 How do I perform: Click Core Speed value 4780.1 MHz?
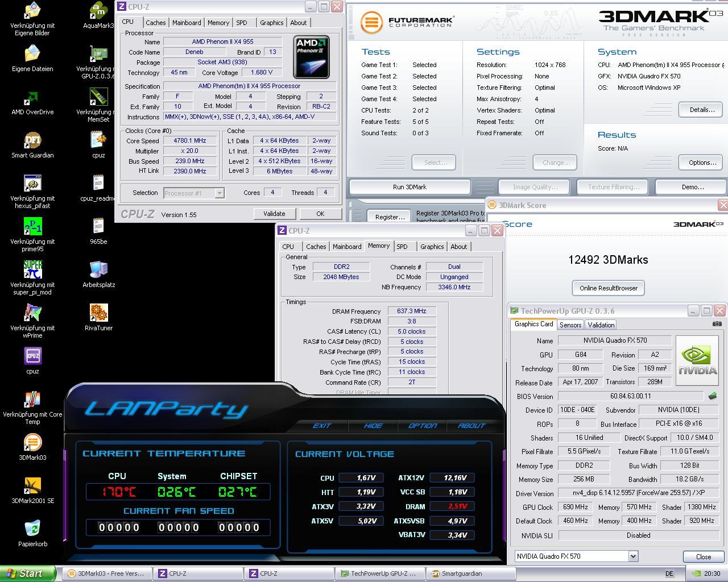[190, 141]
